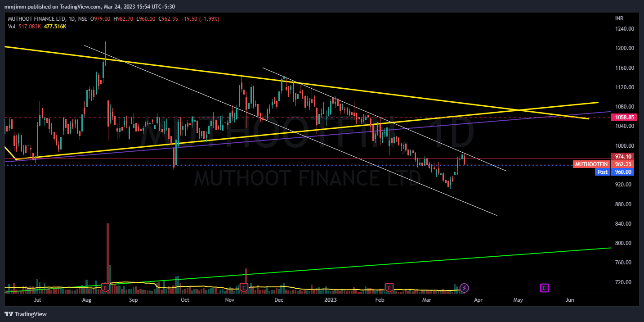The height and width of the screenshot is (322, 644).
Task: Click the MUTHOOTFIN ticker tag on the price axis
Action: click(x=592, y=164)
